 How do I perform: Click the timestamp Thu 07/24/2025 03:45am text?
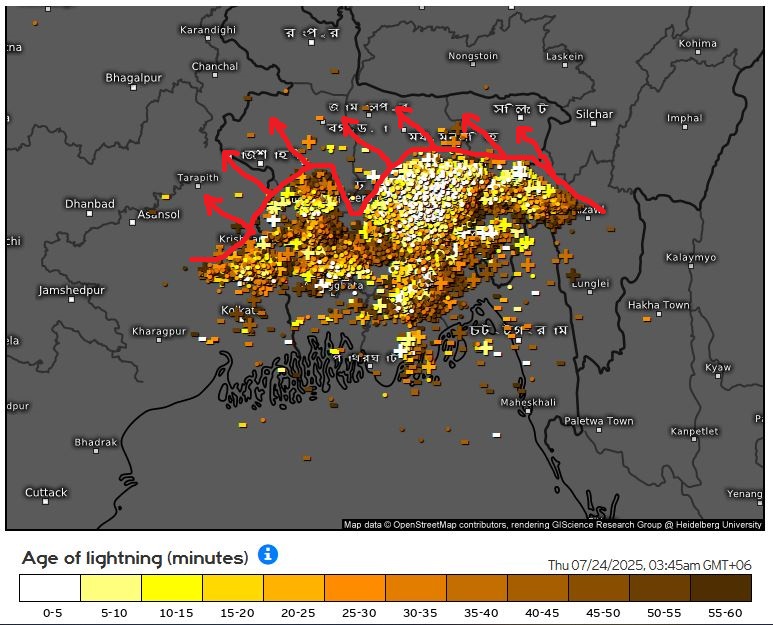(x=649, y=565)
